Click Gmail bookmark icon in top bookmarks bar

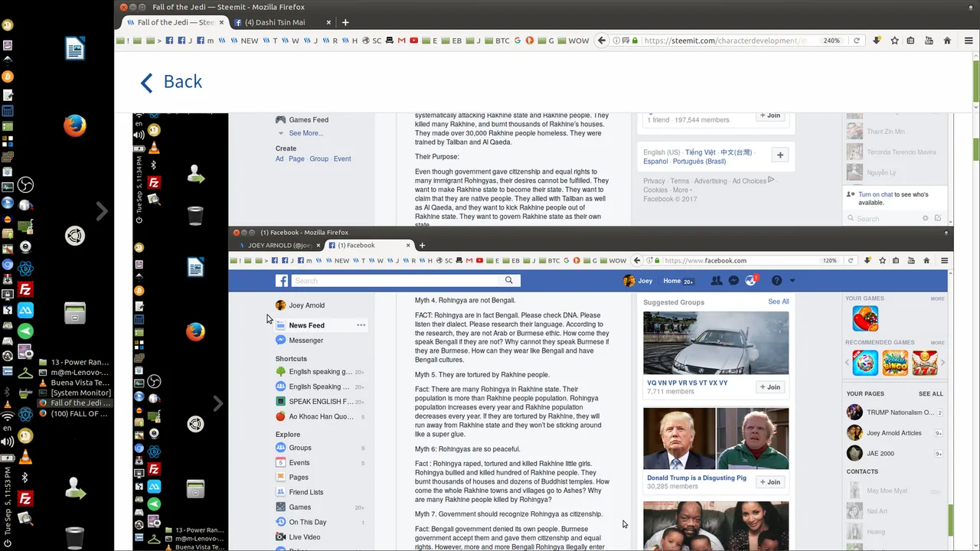tap(402, 41)
